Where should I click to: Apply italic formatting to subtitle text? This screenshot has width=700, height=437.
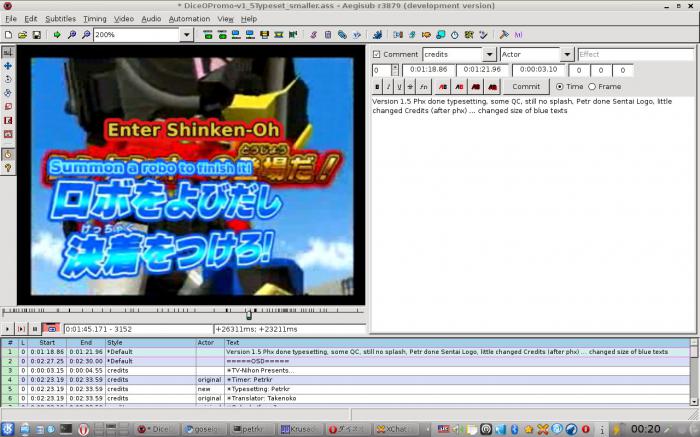coord(388,87)
